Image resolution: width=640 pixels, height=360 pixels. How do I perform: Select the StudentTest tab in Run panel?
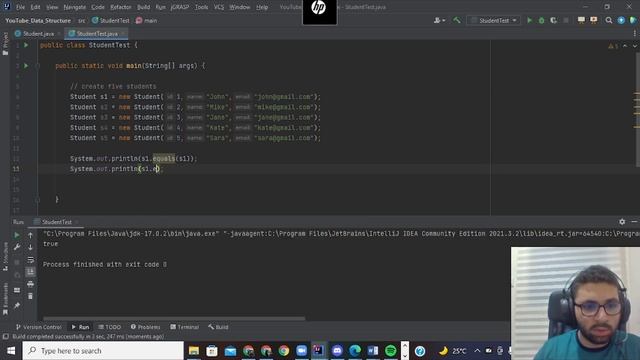[56, 222]
